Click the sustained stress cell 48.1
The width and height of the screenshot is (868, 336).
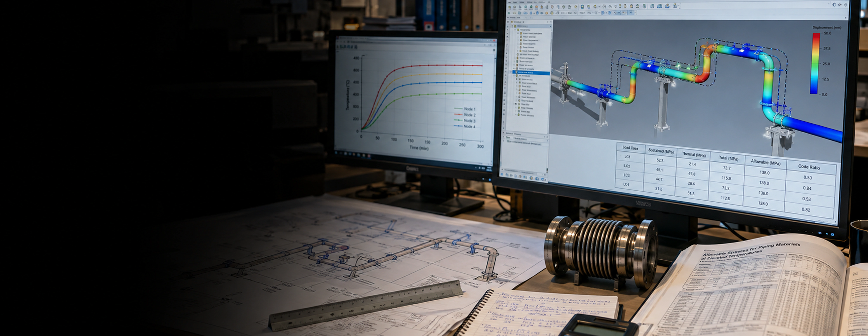tap(659, 170)
